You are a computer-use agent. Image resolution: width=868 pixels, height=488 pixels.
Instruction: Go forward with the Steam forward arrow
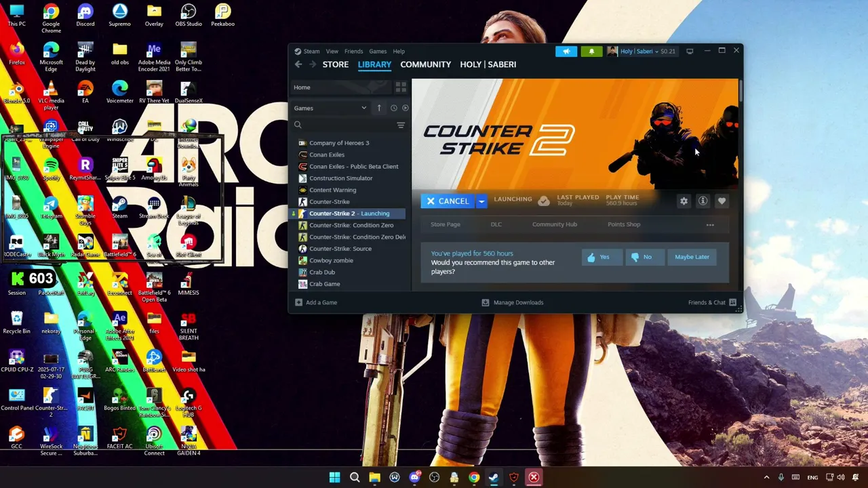pyautogui.click(x=313, y=64)
